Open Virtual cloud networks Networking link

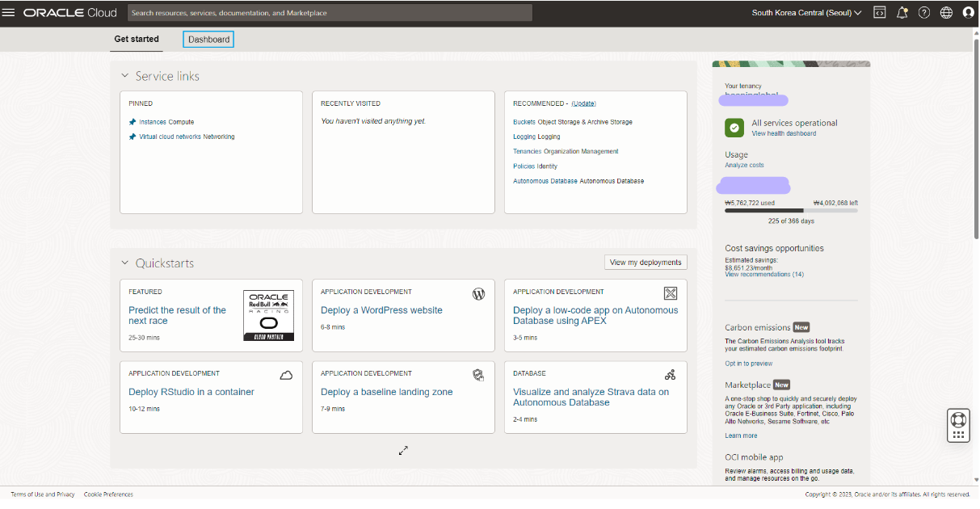click(187, 137)
